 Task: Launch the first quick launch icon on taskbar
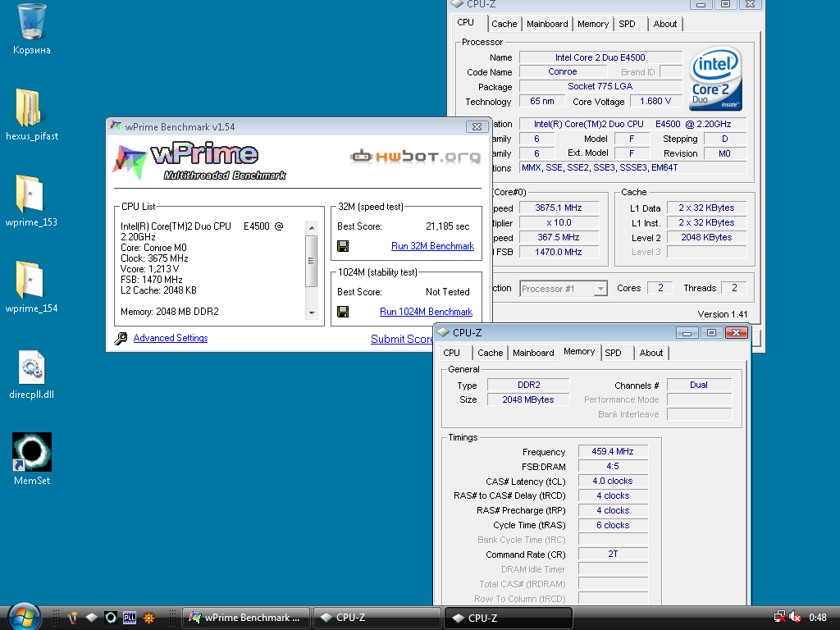click(72, 618)
